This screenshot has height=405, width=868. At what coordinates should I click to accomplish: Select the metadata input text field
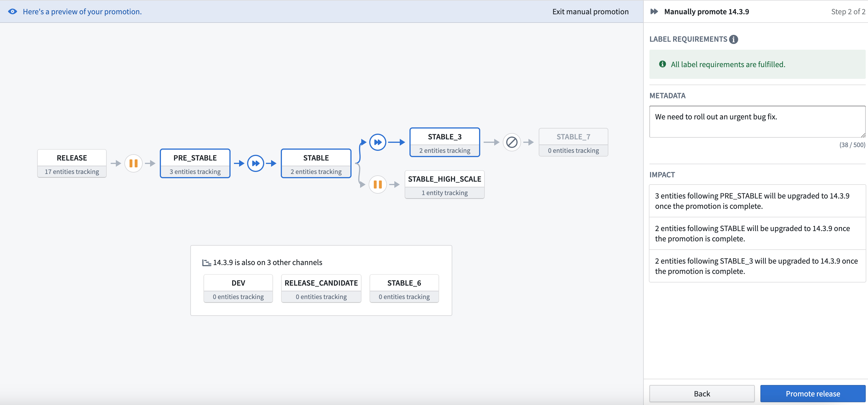[x=755, y=121]
